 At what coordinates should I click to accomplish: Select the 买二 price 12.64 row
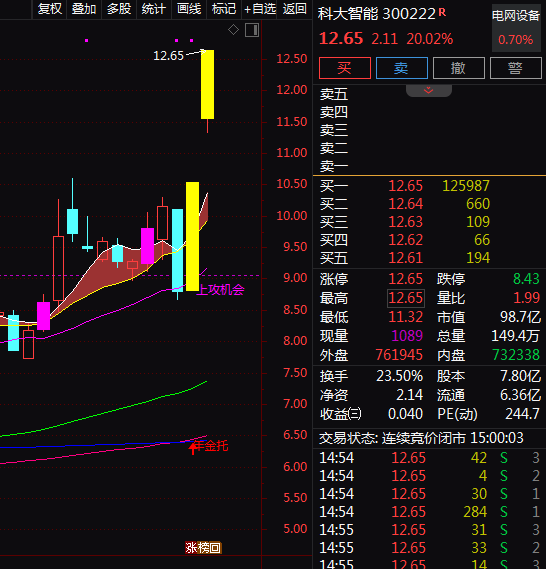point(429,204)
